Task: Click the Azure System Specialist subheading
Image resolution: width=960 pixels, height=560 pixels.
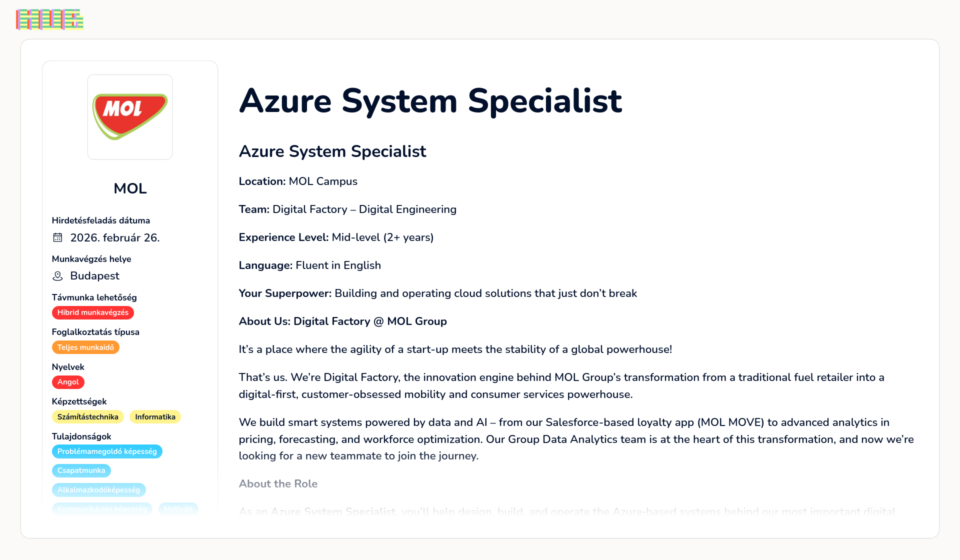Action: (x=332, y=151)
